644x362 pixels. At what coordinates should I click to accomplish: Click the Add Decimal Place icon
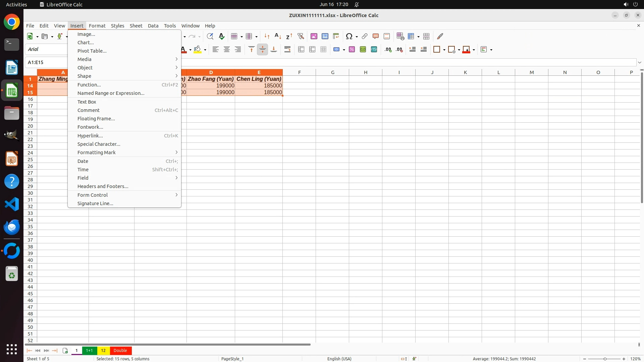388,50
